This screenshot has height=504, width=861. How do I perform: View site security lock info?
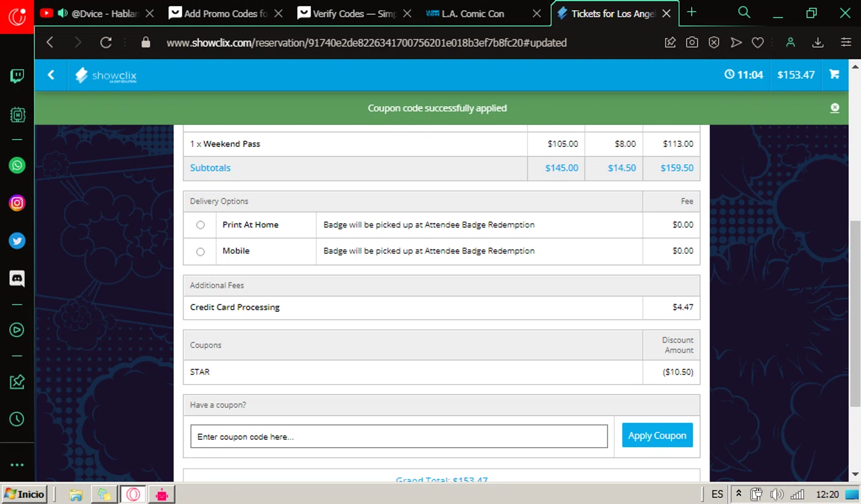(x=146, y=42)
